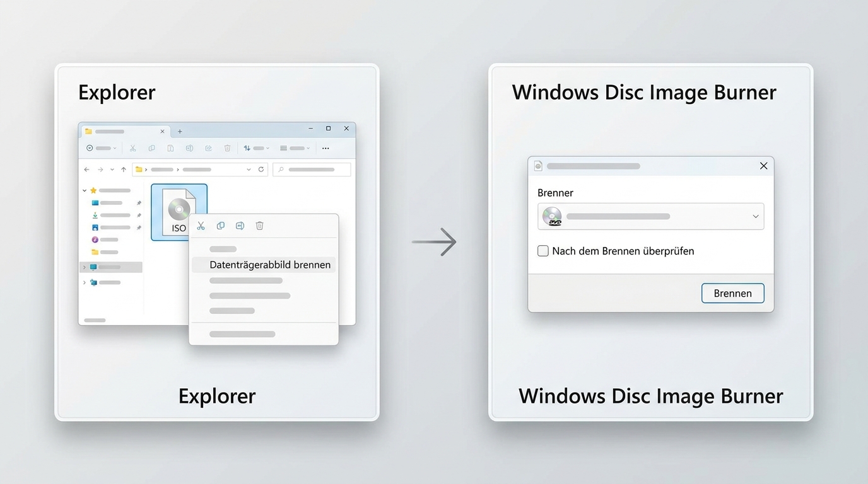Open Music purple-icon entry in sidebar
Viewport: 868px width, 484px height.
(105, 239)
